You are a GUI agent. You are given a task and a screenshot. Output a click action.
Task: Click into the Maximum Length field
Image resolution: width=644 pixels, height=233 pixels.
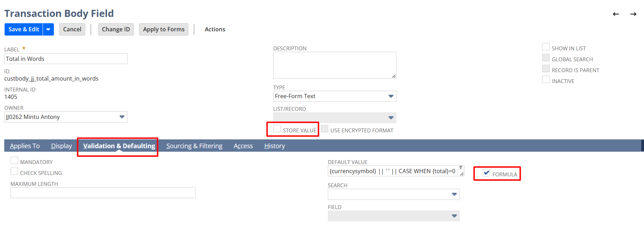click(x=103, y=193)
